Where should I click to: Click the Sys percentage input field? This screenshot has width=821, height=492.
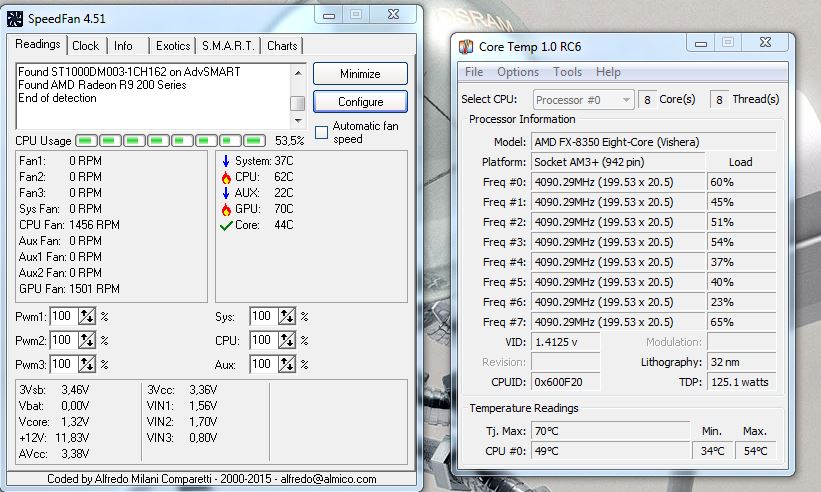coord(264,316)
